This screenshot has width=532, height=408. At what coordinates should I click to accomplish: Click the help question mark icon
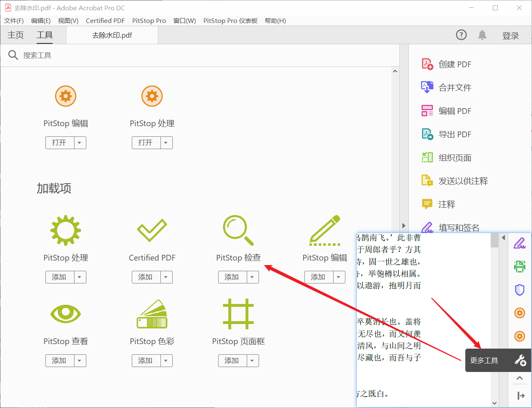click(x=461, y=35)
